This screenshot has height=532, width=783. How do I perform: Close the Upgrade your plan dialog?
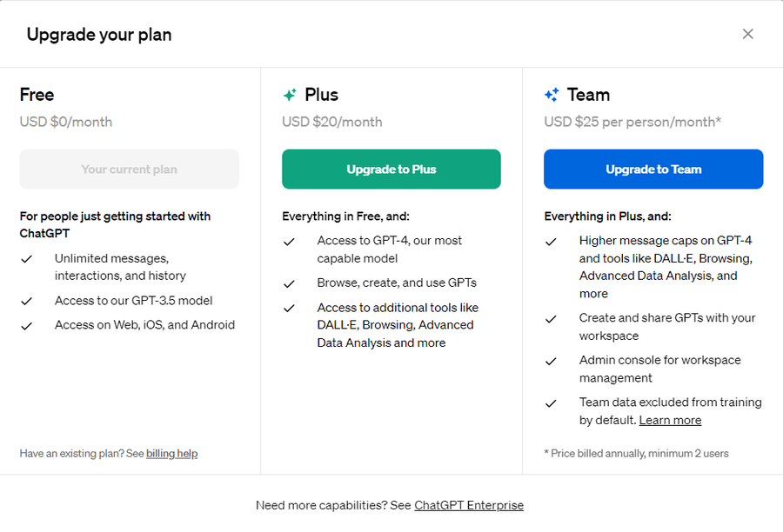[748, 34]
